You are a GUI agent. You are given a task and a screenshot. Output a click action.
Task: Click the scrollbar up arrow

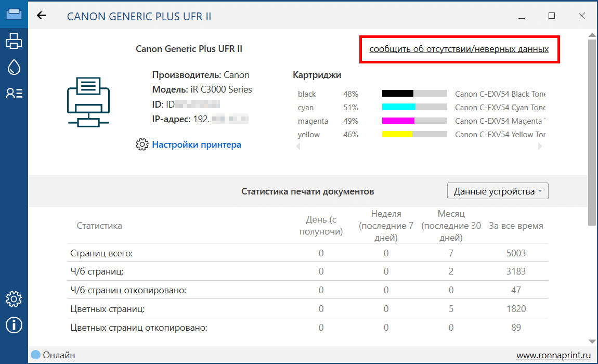pyautogui.click(x=592, y=35)
